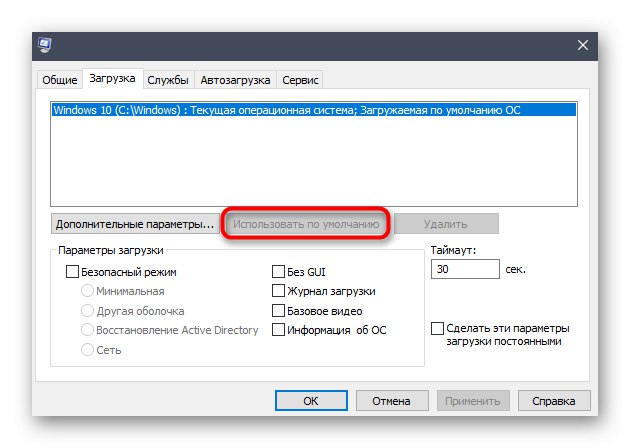630x448 pixels.
Task: Open help with Справка button
Action: (x=554, y=401)
